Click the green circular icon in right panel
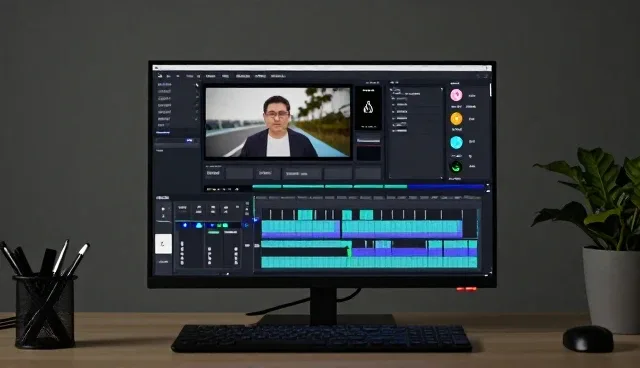Image resolution: width=640 pixels, height=368 pixels. [456, 166]
